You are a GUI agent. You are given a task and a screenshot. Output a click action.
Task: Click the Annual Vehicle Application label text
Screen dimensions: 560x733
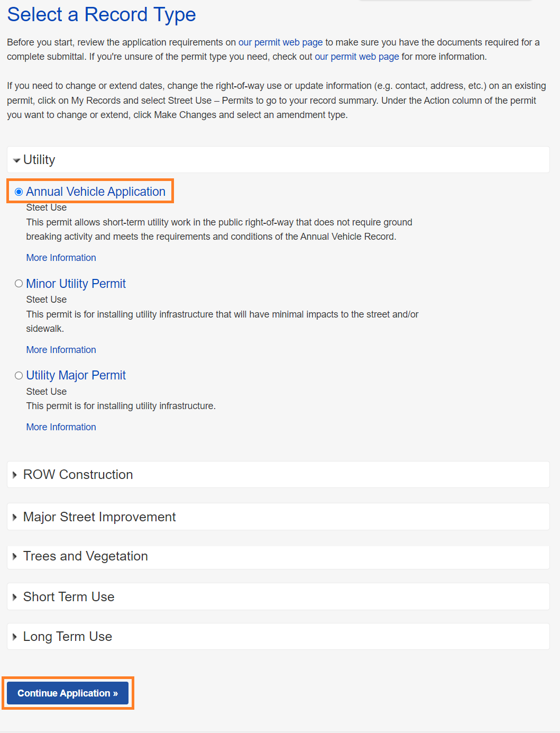tap(96, 192)
